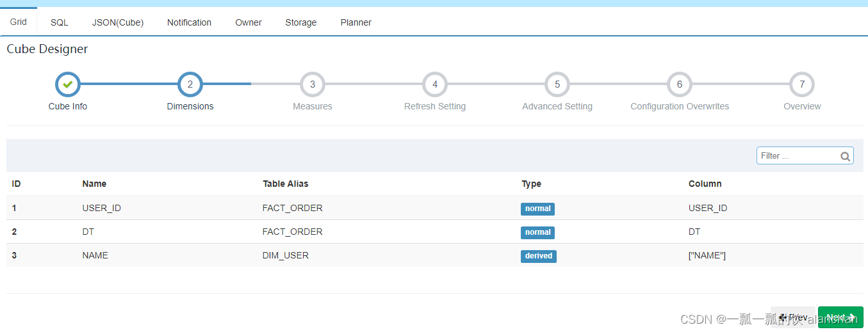Click ID cell 3
This screenshot has height=332, width=868.
tap(14, 255)
